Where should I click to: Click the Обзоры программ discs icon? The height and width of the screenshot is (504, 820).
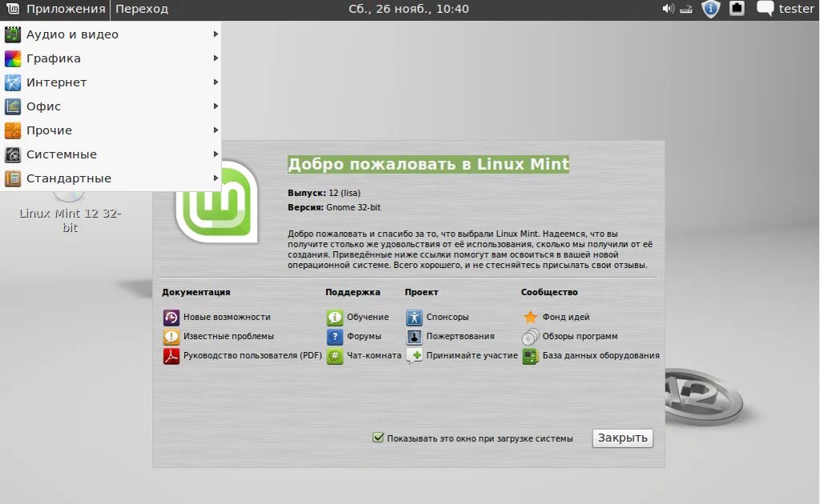point(530,336)
